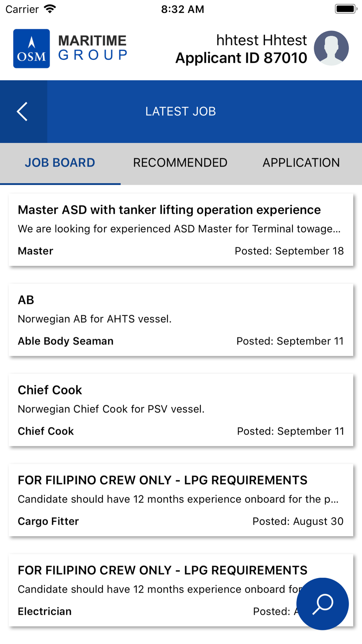Tap the back arrow icon
Image resolution: width=362 pixels, height=644 pixels.
22,112
